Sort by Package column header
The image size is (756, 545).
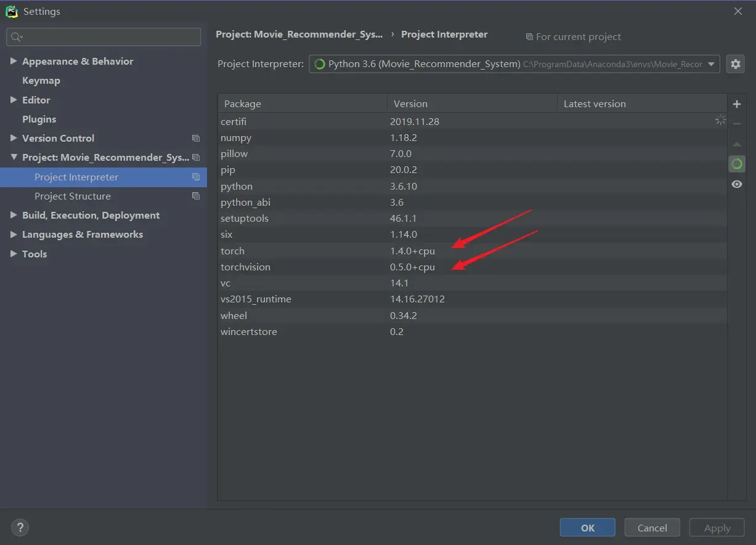(303, 103)
